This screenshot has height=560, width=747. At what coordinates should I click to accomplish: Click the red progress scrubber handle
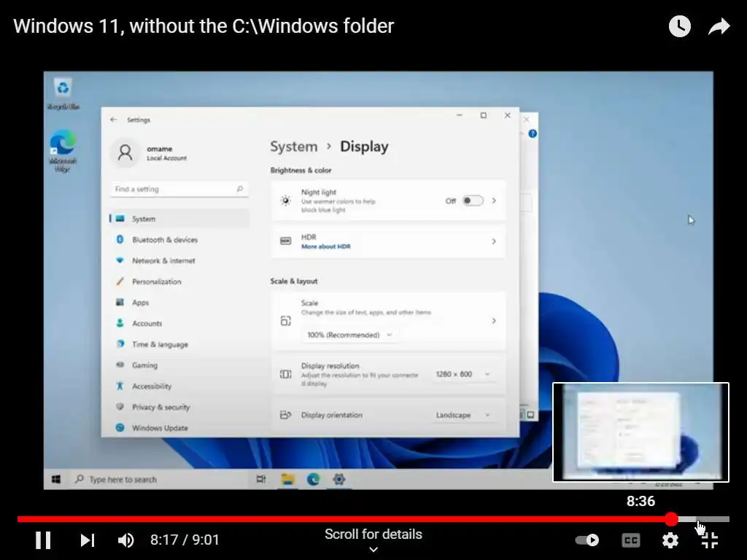[x=671, y=519]
